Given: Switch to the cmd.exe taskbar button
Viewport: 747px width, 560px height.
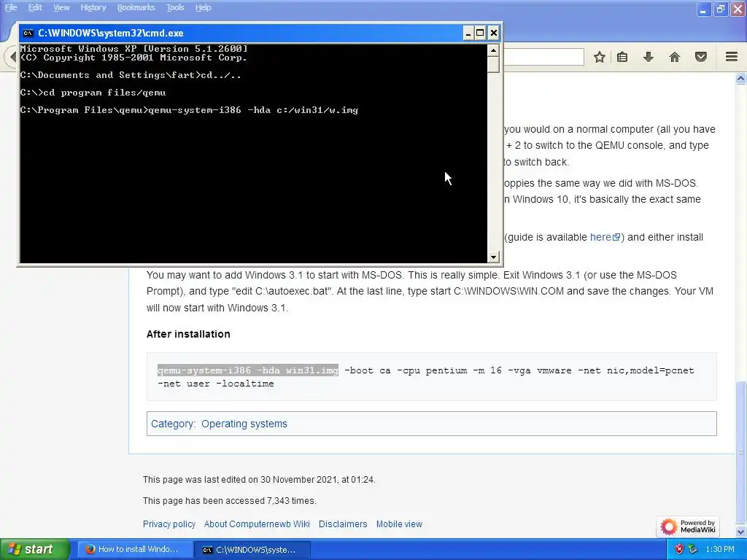Looking at the screenshot, I should 252,549.
